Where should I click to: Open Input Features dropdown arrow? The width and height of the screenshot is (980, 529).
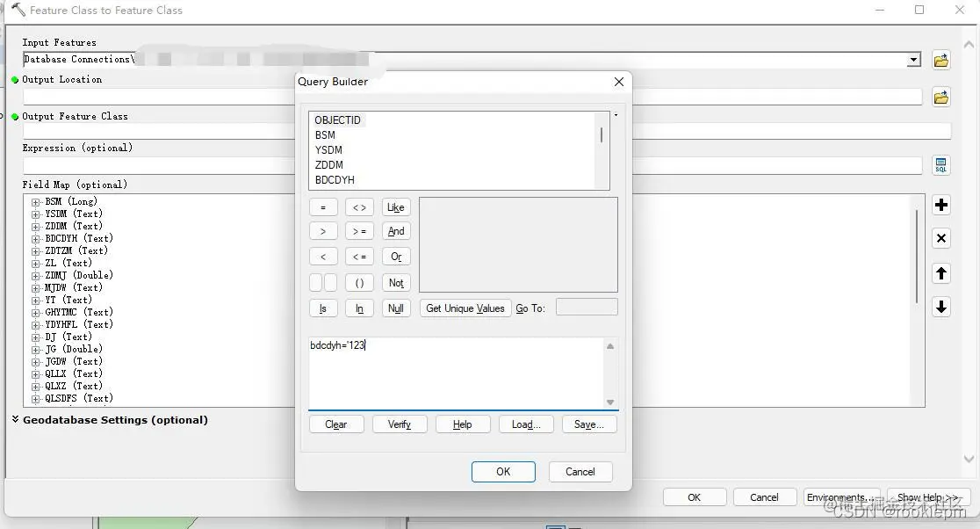tap(914, 60)
